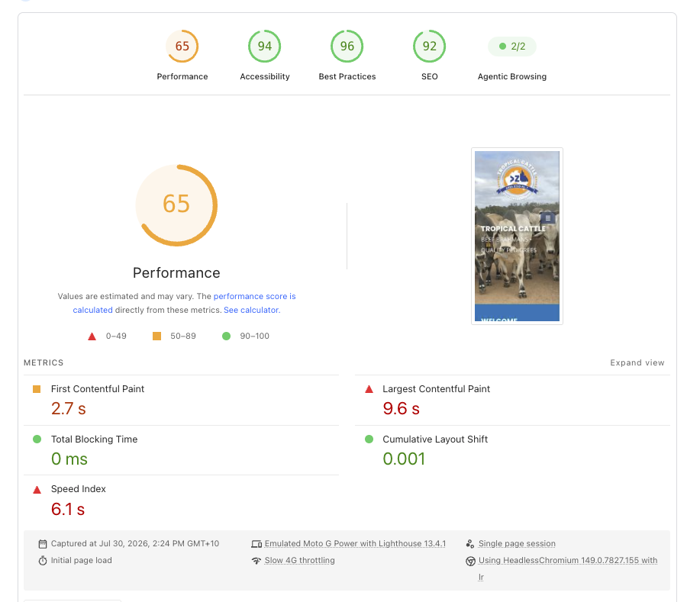Click the large Performance heading
The height and width of the screenshot is (602, 700).
point(176,272)
